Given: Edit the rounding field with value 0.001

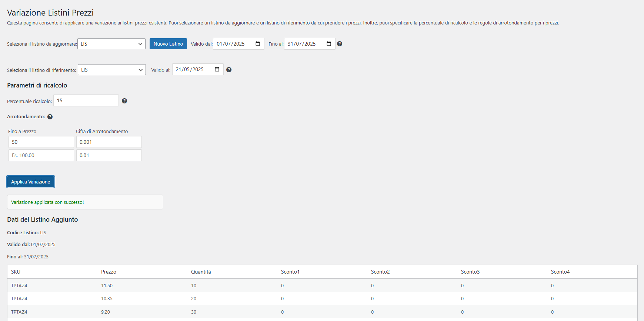Looking at the screenshot, I should click(x=109, y=142).
